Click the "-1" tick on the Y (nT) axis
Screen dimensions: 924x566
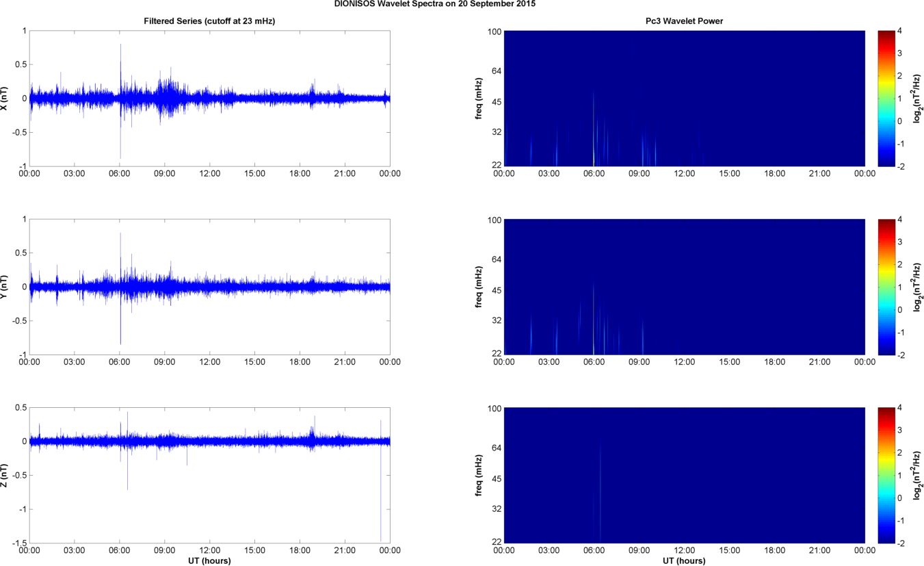click(x=23, y=354)
